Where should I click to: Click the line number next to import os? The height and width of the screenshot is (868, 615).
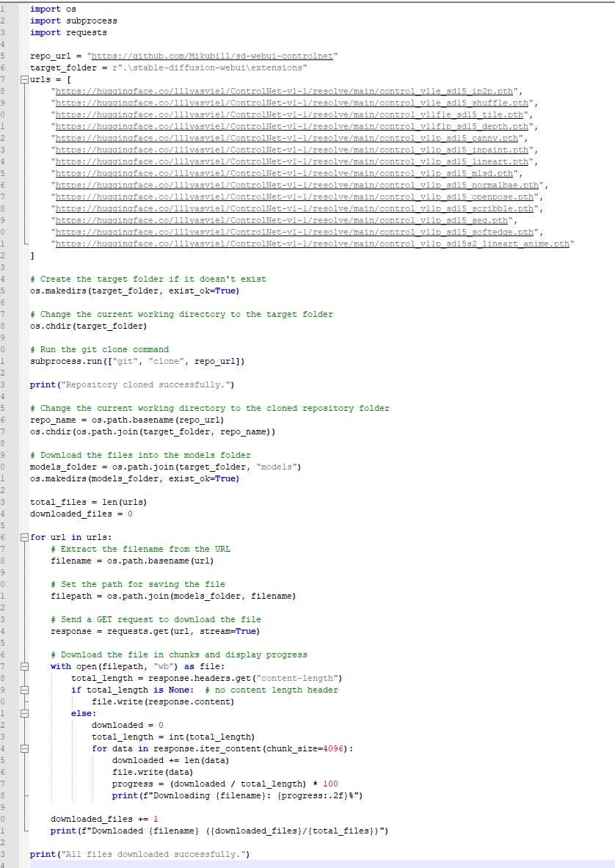coord(6,9)
